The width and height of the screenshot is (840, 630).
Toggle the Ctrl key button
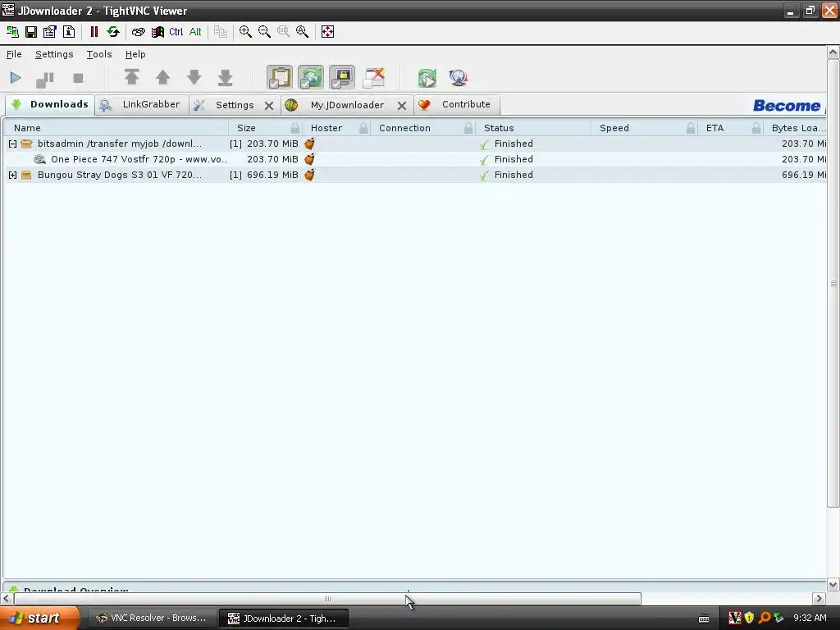click(176, 32)
